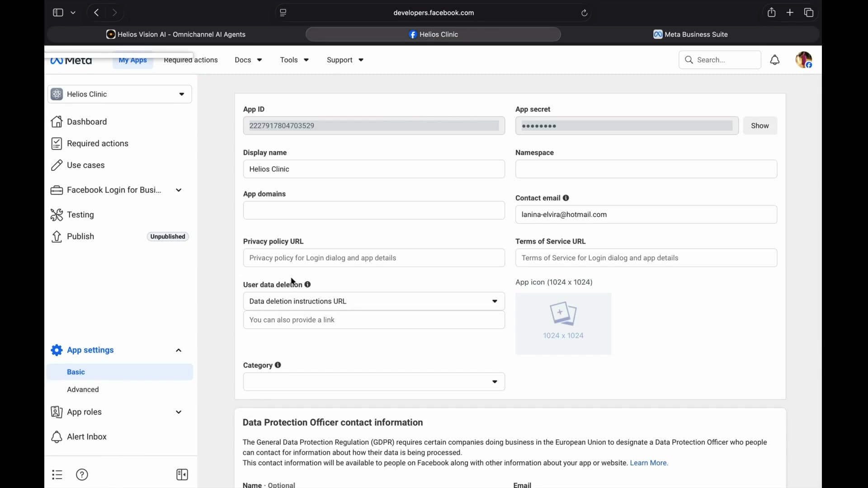Select Required actions in top navigation
Image resolution: width=868 pixels, height=488 pixels.
point(191,60)
